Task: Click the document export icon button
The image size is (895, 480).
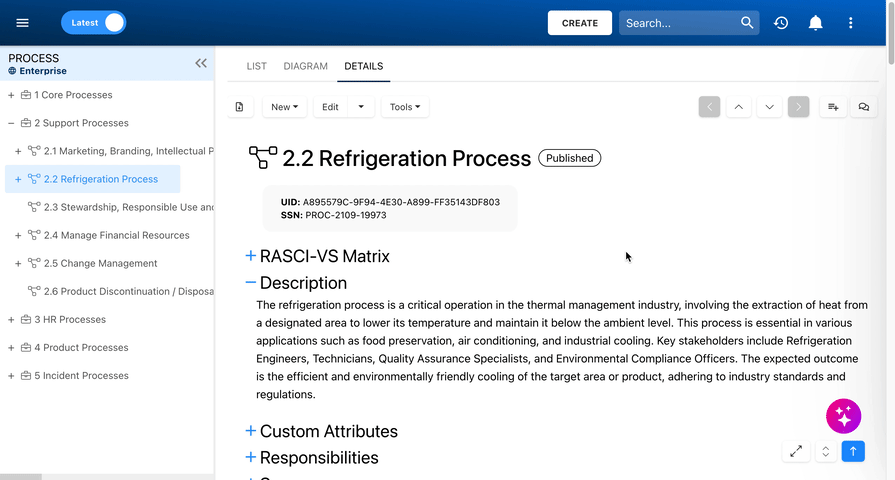Action: [x=239, y=107]
